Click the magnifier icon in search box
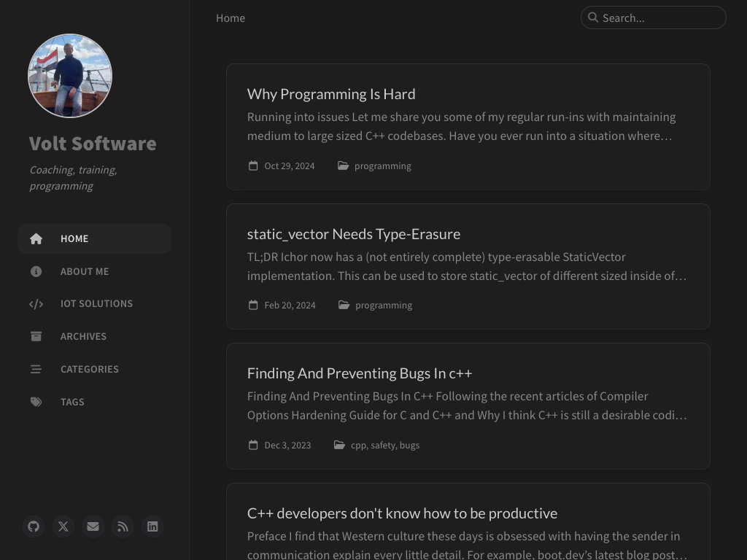The height and width of the screenshot is (560, 747). (593, 17)
